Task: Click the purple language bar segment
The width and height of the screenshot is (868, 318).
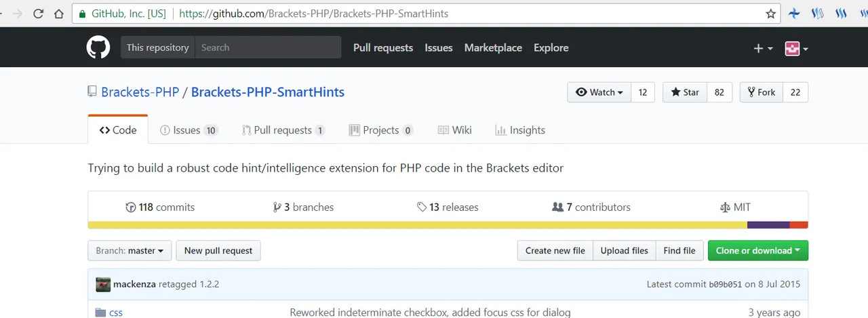Action: (x=768, y=225)
